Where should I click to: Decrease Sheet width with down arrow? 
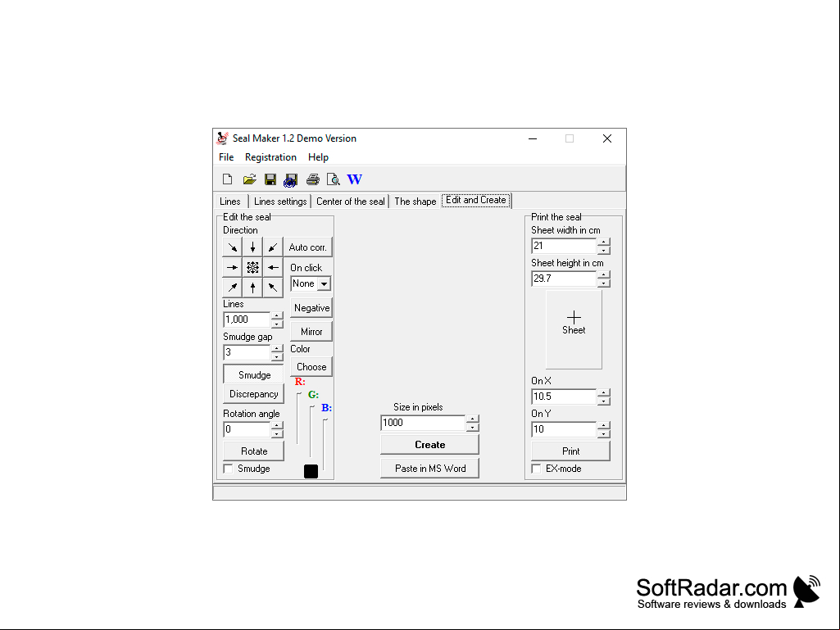pyautogui.click(x=604, y=250)
